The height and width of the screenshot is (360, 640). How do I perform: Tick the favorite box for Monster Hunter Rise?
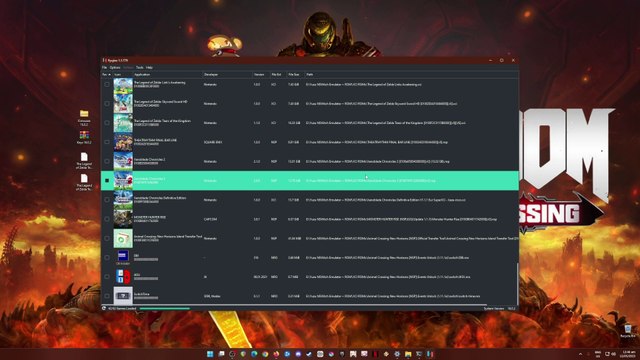click(107, 219)
